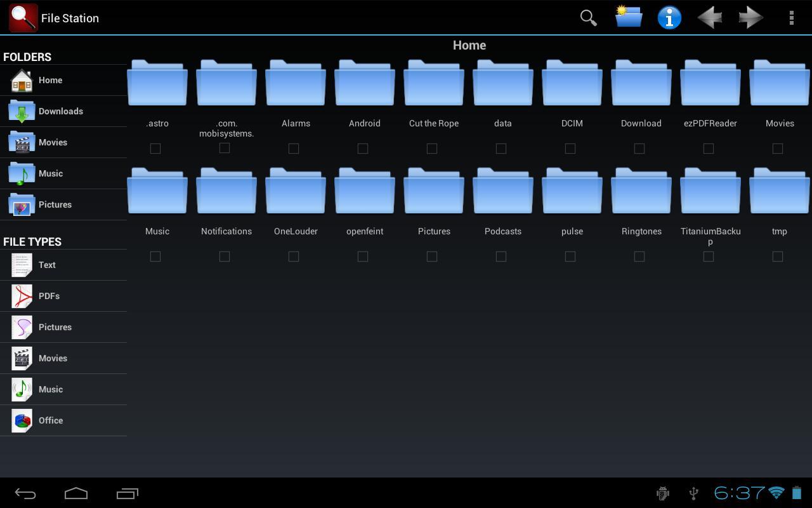Select the PDFs file type filter
Image resolution: width=812 pixels, height=508 pixels.
(49, 296)
